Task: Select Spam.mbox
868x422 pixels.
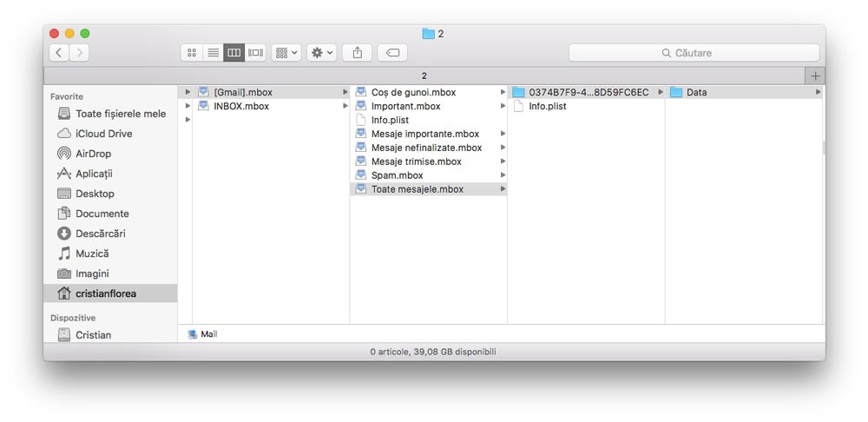Action: point(429,175)
